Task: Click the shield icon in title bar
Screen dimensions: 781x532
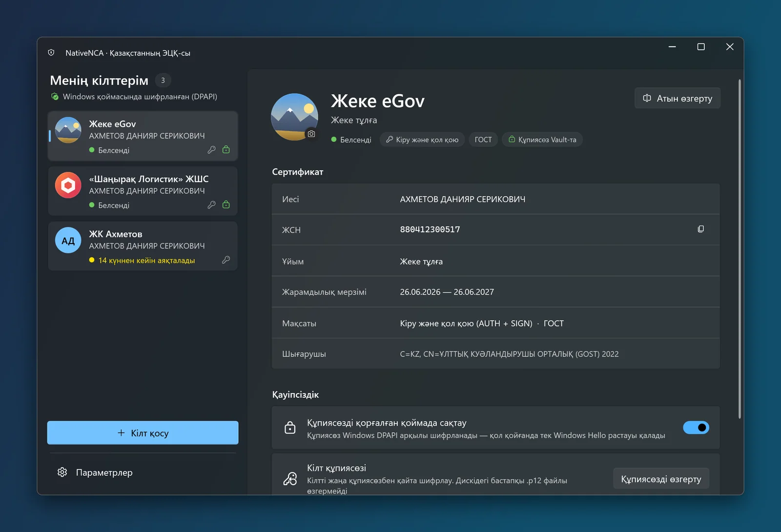Action: [51, 53]
